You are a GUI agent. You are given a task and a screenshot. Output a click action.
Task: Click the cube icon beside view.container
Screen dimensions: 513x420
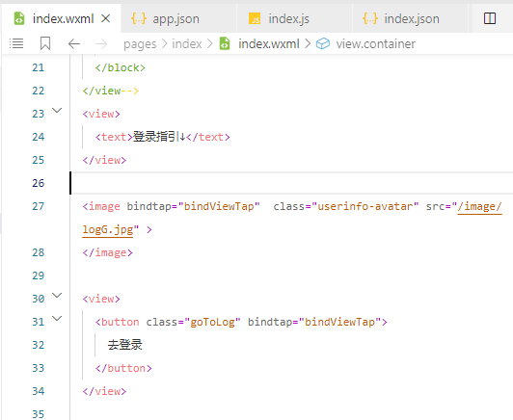[x=323, y=43]
